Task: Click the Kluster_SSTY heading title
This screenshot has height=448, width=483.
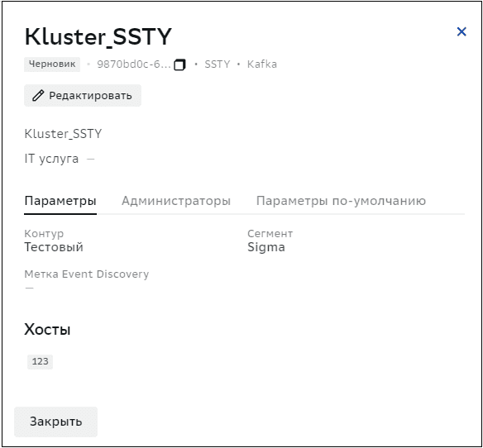Action: 98,36
